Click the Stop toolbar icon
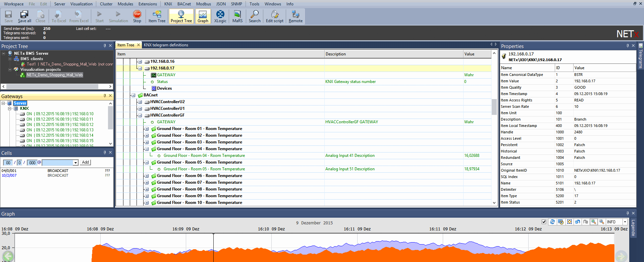Image resolution: width=644 pixels, height=262 pixels. coord(137,16)
